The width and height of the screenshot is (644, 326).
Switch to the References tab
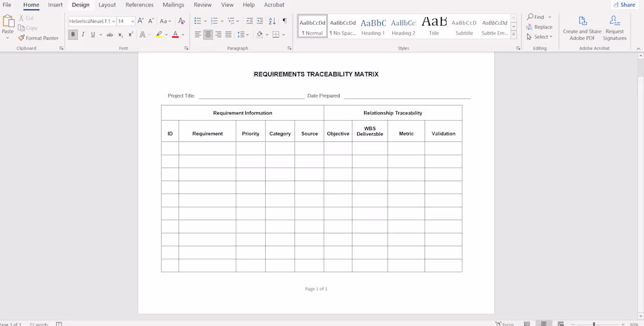pos(139,5)
